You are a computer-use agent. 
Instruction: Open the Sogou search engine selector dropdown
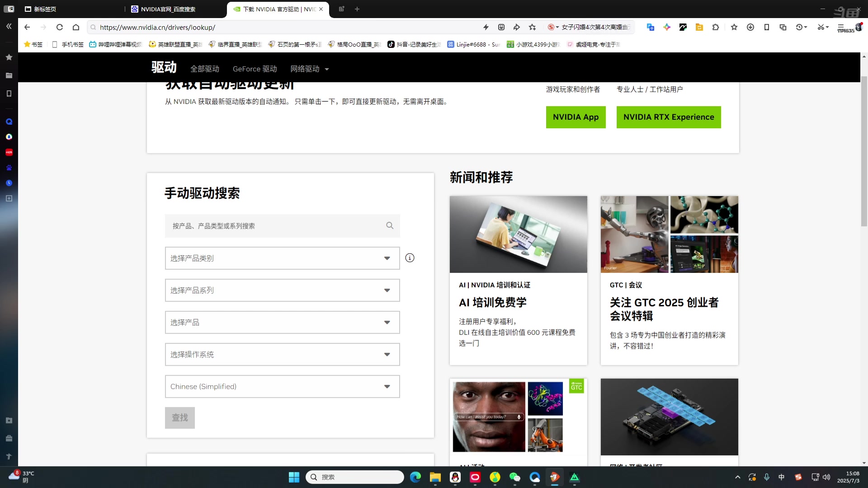click(x=553, y=27)
